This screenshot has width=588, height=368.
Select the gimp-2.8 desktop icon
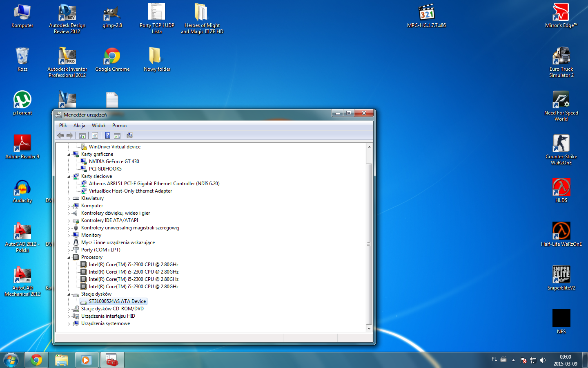[112, 16]
